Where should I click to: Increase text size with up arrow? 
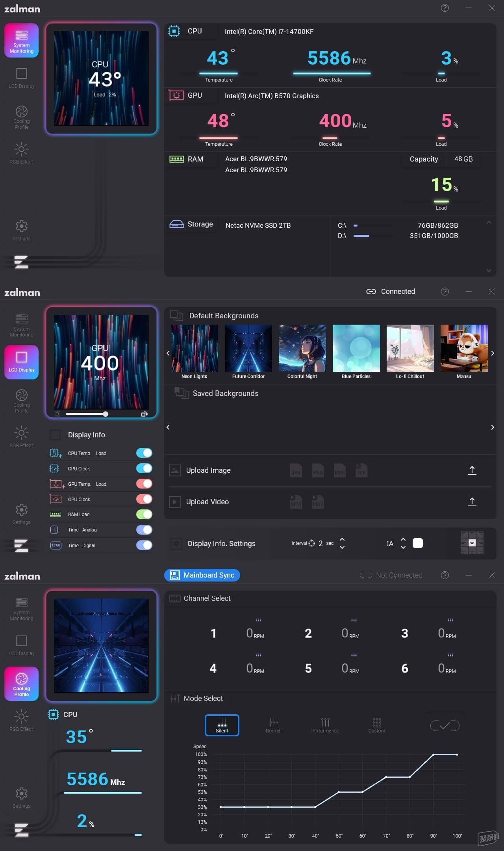click(403, 540)
